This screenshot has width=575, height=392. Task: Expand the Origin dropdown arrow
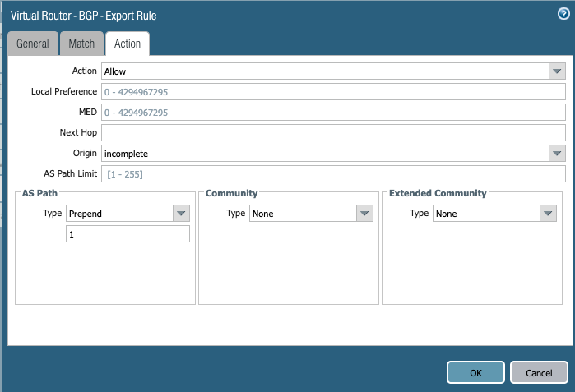click(557, 154)
